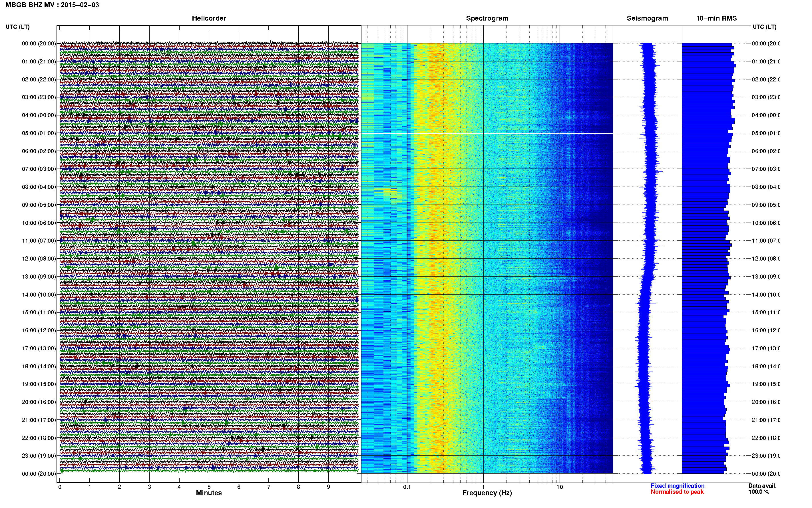This screenshot has width=812, height=508.
Task: Click the white data gap line in spectrogram
Action: [x=487, y=133]
